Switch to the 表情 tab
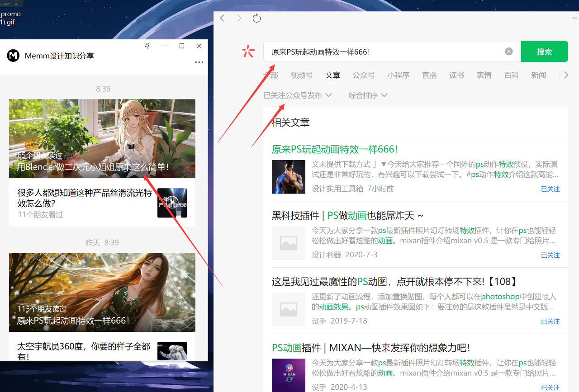Image resolution: width=579 pixels, height=392 pixels. [x=484, y=76]
